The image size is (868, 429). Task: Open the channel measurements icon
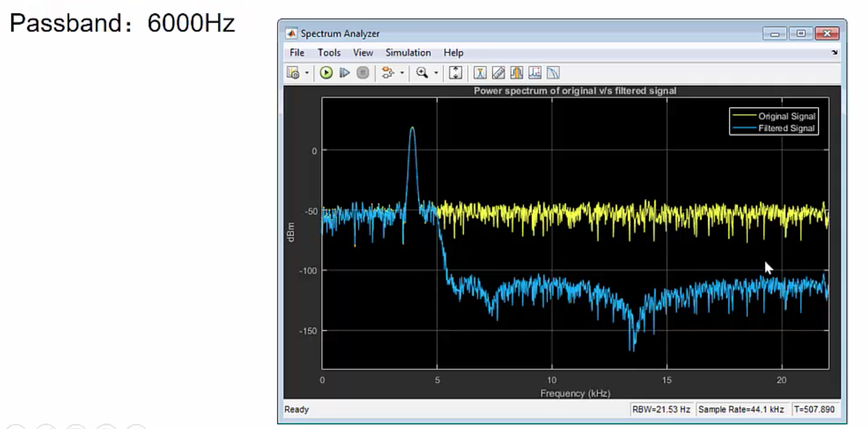click(535, 73)
